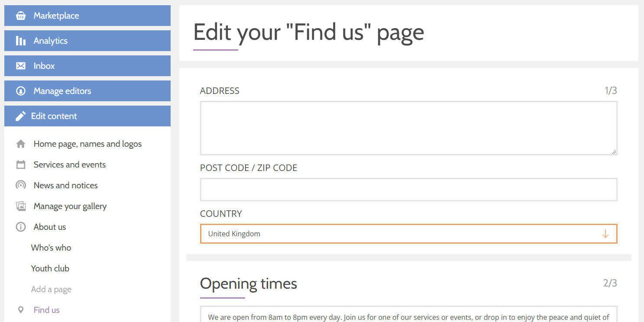The width and height of the screenshot is (644, 322).
Task: Click the Edit your "Find us" page title
Action: [x=308, y=32]
